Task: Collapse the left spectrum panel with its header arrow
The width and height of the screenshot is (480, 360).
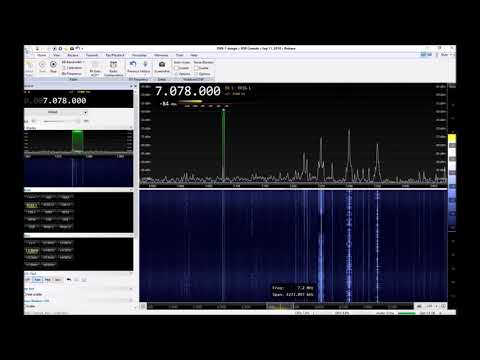Action: click(131, 128)
